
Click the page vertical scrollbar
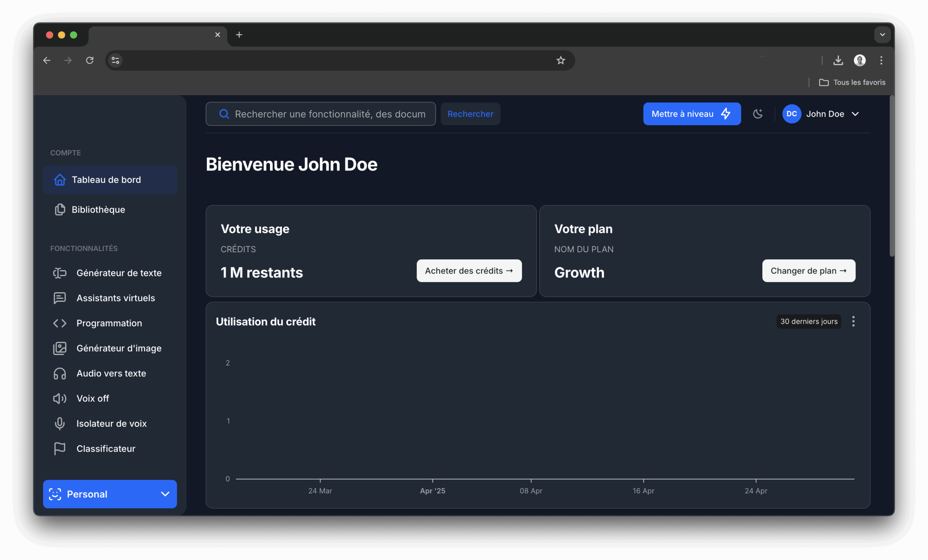[x=891, y=177]
